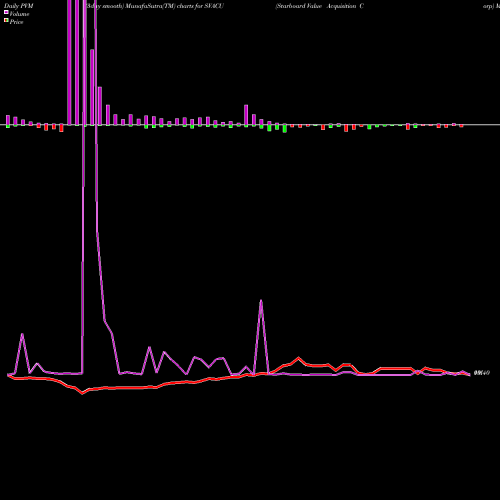Click the magenta Volume legend swatch

6,12
